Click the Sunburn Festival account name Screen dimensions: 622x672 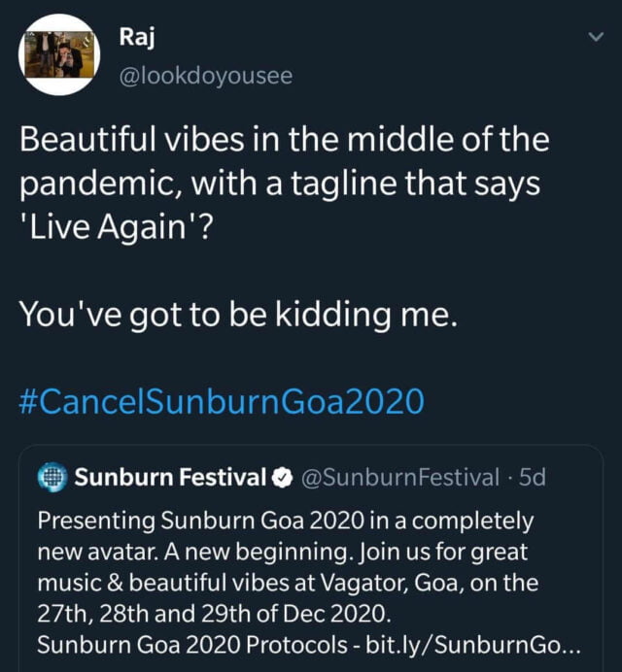click(170, 477)
